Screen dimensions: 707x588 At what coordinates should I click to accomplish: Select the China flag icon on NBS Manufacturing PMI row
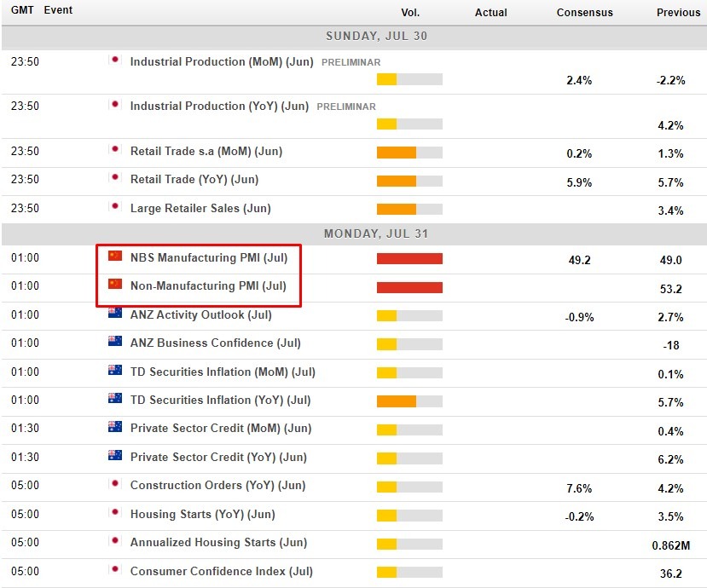tap(115, 257)
